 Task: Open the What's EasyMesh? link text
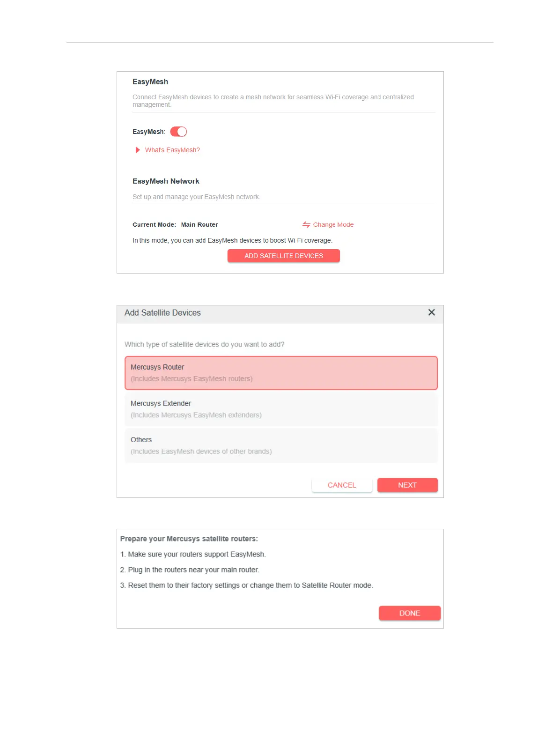[x=172, y=150]
